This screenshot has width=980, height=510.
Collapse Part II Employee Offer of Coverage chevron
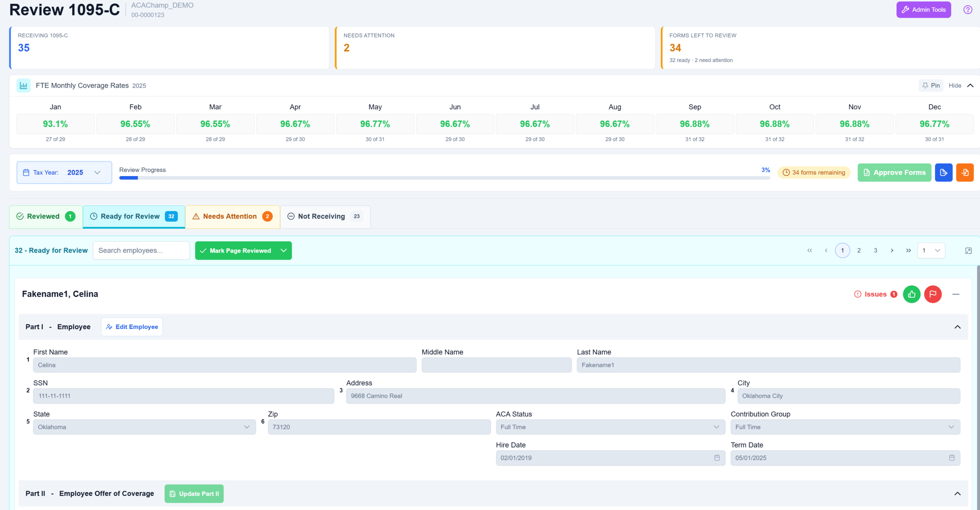pos(957,494)
